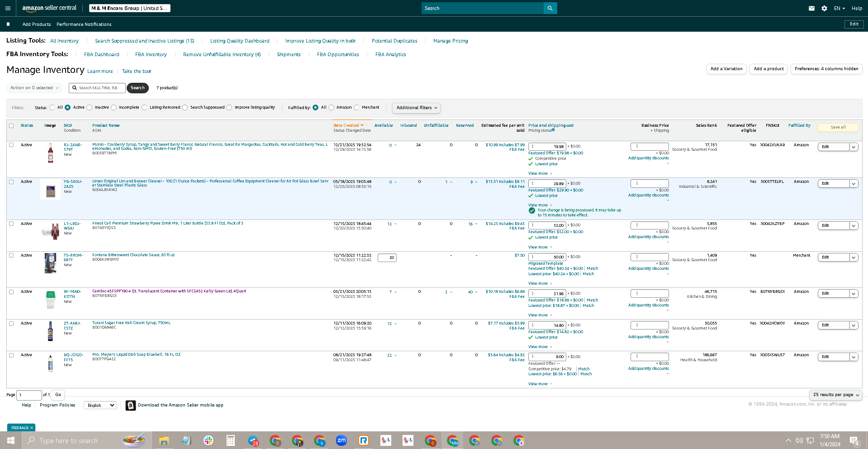Click the Monin price field showing 19.98
Image resolution: width=868 pixels, height=449 pixels.
click(x=547, y=147)
